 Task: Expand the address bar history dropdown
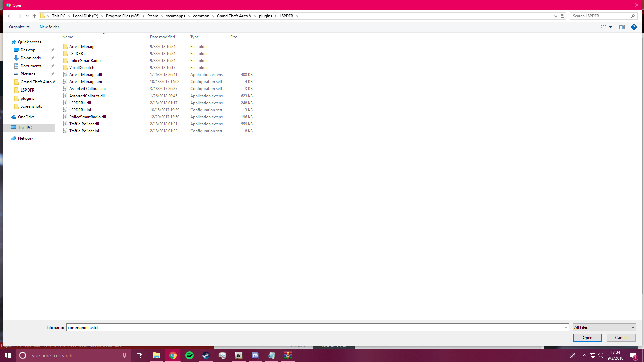pyautogui.click(x=555, y=16)
